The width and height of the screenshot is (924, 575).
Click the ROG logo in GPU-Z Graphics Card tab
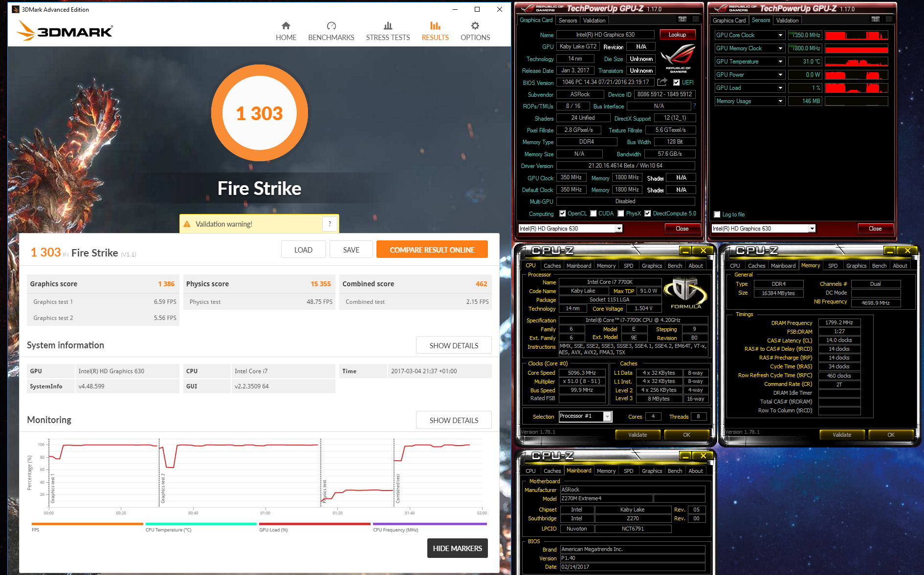(x=678, y=58)
